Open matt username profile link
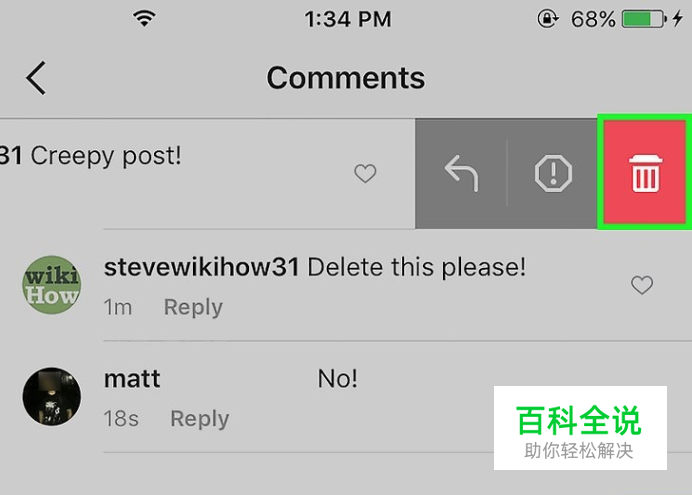692x495 pixels. [x=132, y=379]
